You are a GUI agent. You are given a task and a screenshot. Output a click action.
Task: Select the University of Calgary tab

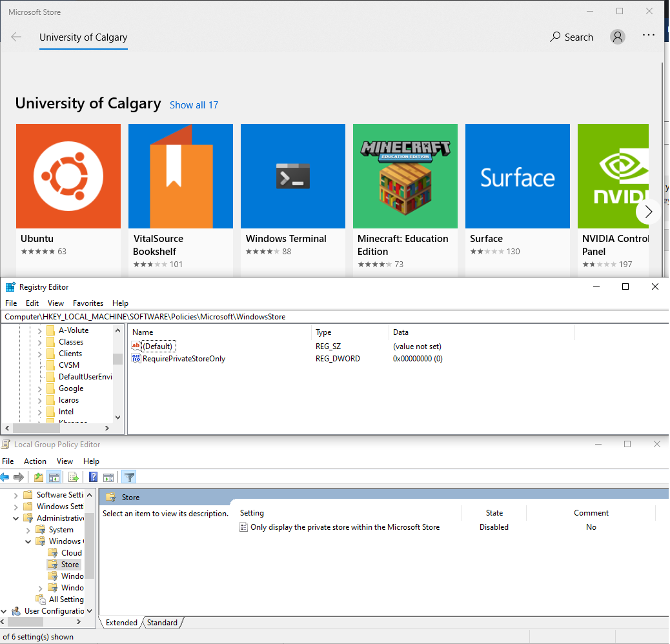83,37
